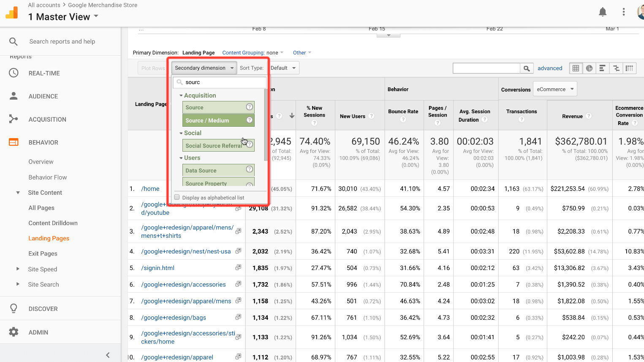Select Landing Page primary dimension
Viewport: 644px width, 362px height.
coord(198,53)
